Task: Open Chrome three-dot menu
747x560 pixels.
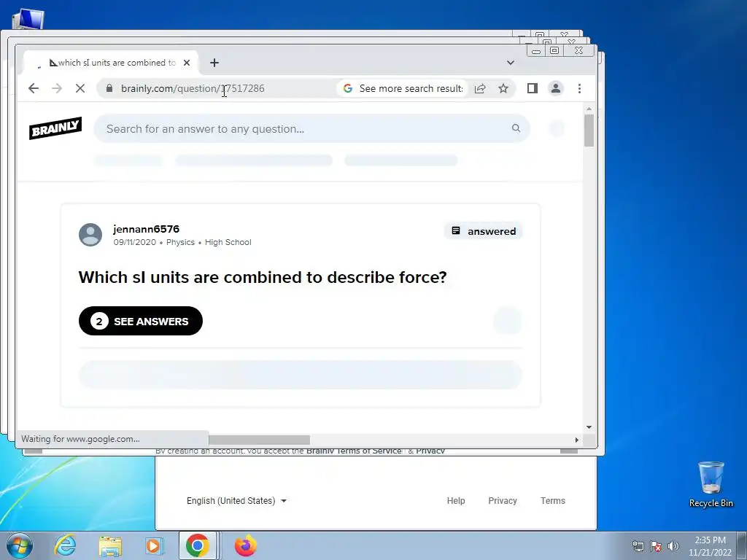Action: (x=579, y=88)
